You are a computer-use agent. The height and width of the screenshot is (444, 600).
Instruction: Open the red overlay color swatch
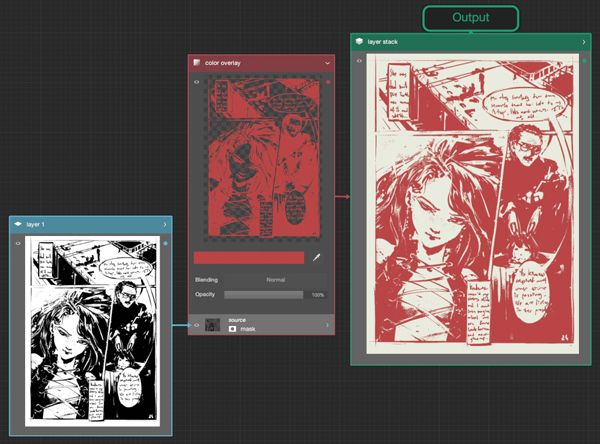click(249, 258)
